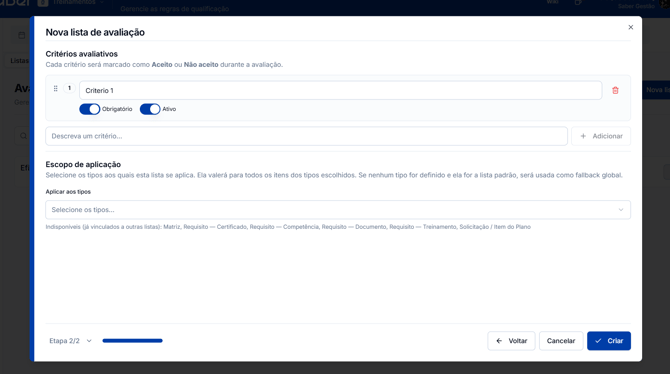
Task: Toggle the Obrigatório switch
Action: click(x=90, y=109)
